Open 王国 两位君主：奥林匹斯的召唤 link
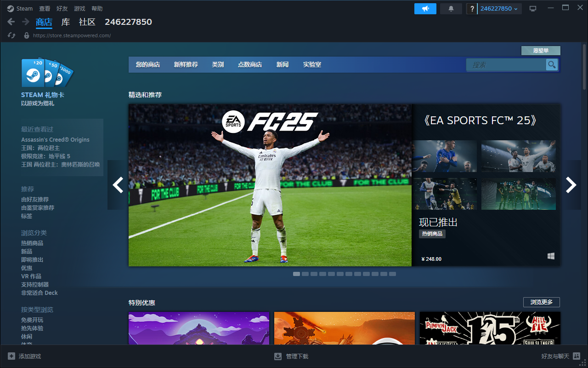The width and height of the screenshot is (588, 368). [60, 165]
